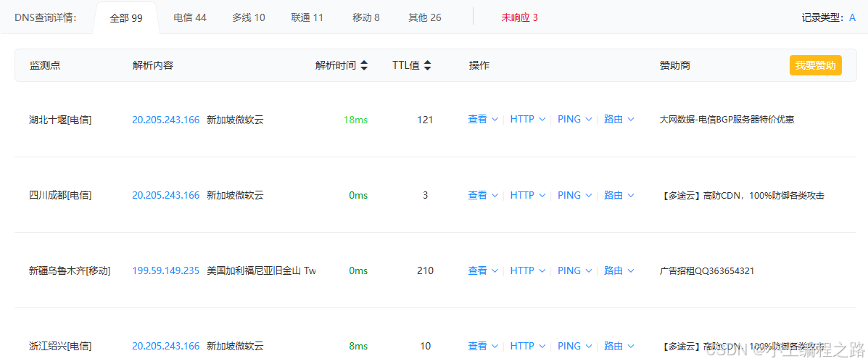Open sponsor link 广告招租QQ363654321
Viewport: 868px width, 364px height.
707,270
